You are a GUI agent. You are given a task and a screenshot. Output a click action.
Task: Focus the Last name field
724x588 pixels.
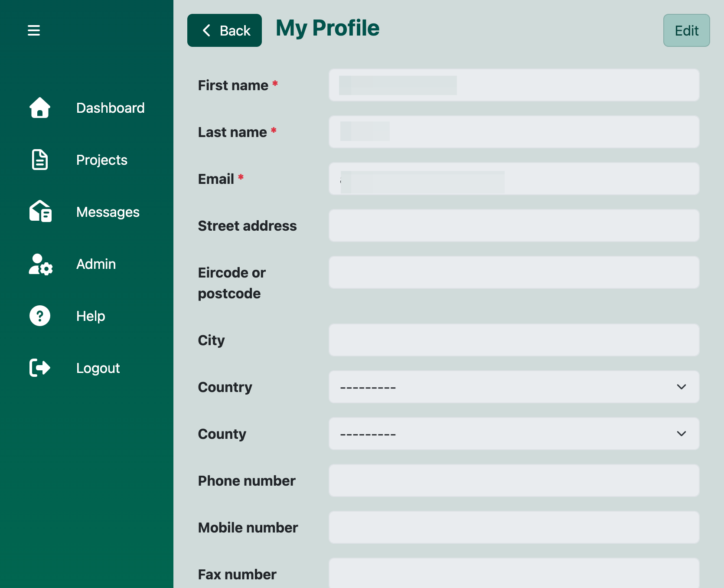[514, 132]
